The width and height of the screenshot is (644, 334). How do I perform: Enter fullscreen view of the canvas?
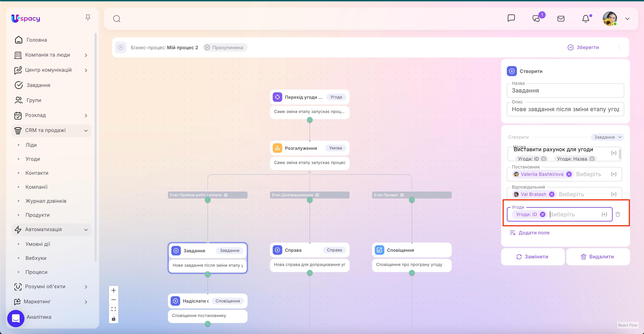(x=113, y=309)
